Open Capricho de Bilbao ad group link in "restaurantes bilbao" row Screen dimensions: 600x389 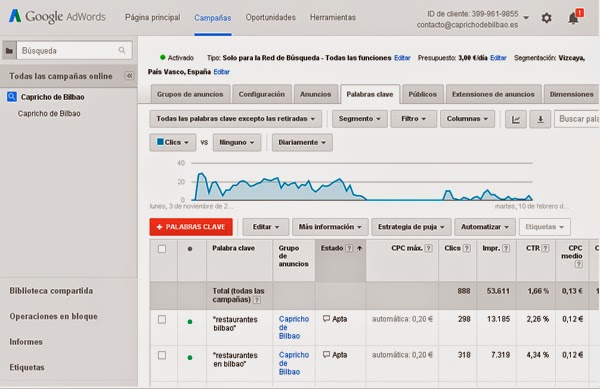point(294,327)
